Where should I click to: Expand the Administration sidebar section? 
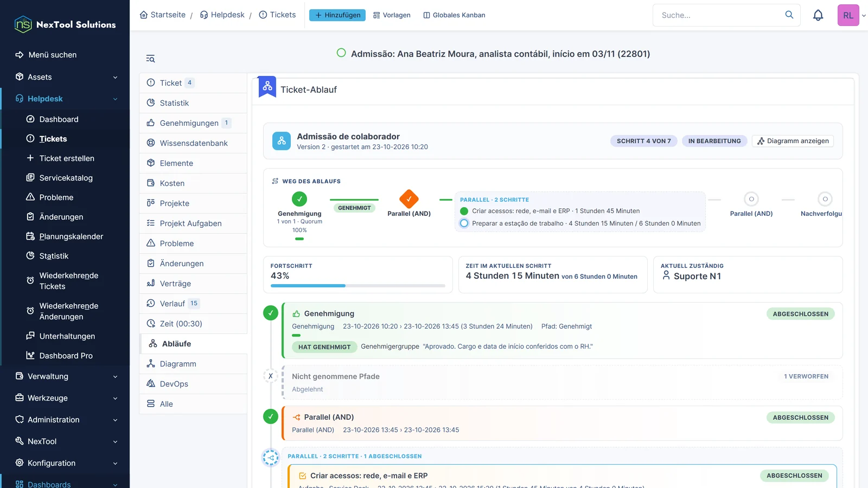(x=65, y=420)
